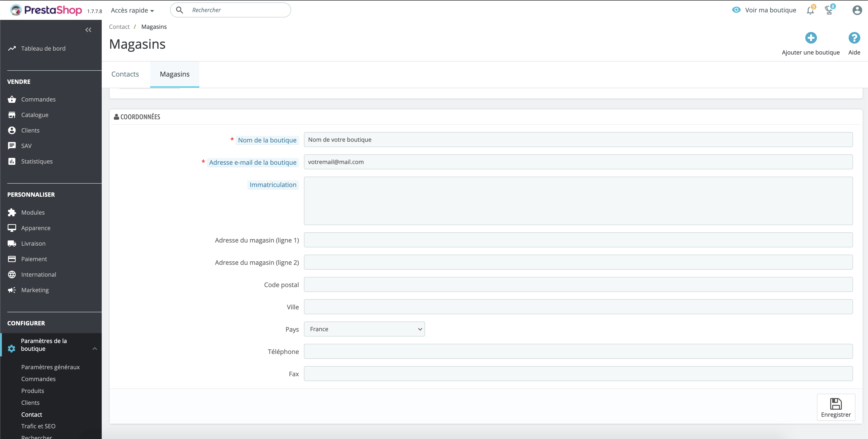Screen dimensions: 868x439
Task: Collapse Paramètres de la boutique submenu chevron
Action: point(95,349)
